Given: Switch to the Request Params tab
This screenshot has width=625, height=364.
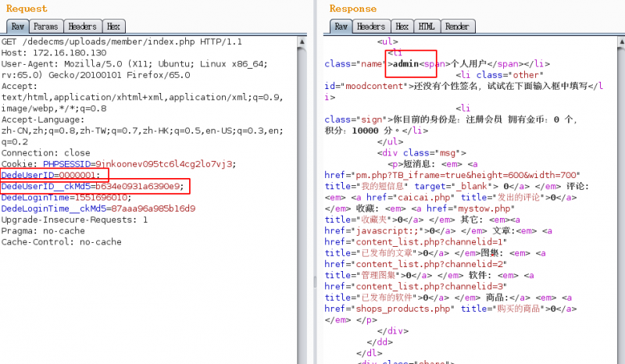Looking at the screenshot, I should 45,27.
